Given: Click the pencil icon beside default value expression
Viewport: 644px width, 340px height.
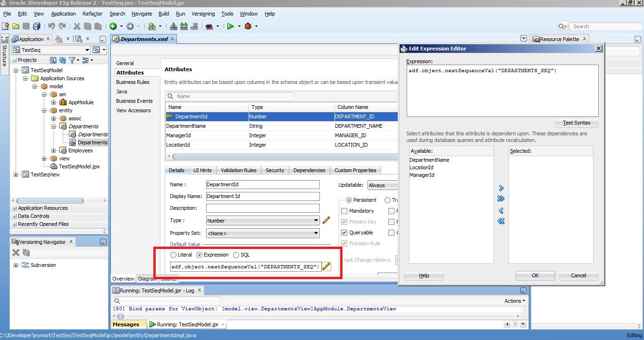Looking at the screenshot, I should pyautogui.click(x=326, y=266).
